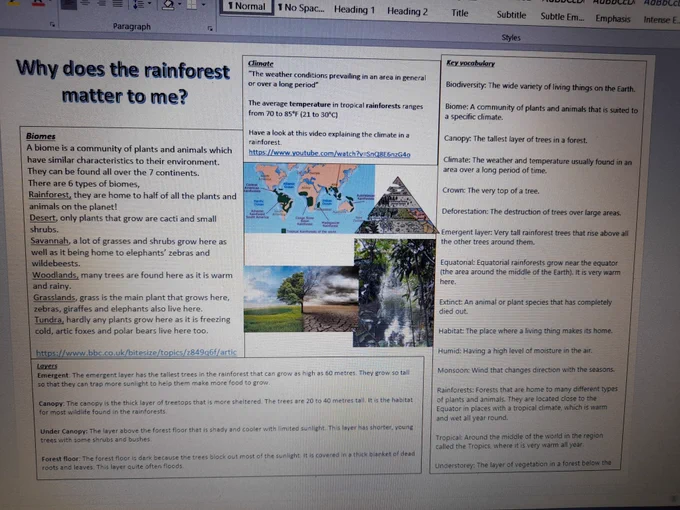
Task: Open the YouTube climate video link
Action: click(329, 154)
